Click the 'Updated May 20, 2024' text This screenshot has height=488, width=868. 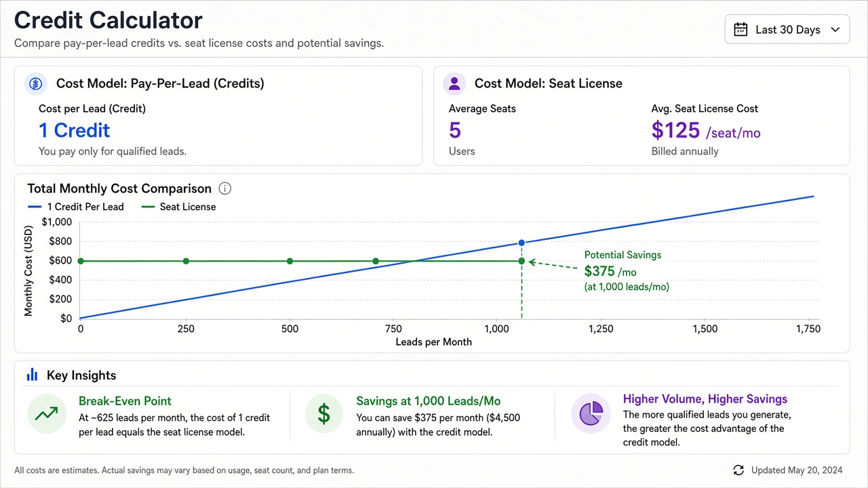point(797,470)
